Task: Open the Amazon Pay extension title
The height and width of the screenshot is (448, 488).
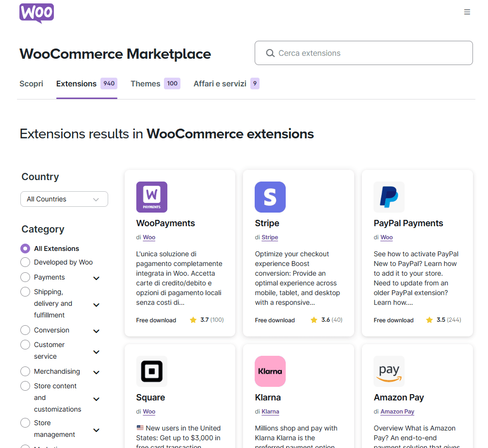Action: tap(399, 398)
